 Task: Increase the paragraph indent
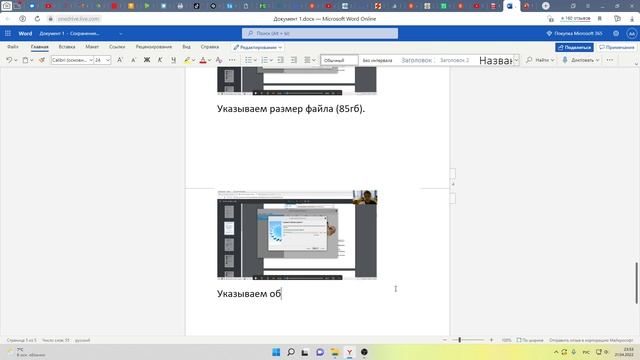293,60
